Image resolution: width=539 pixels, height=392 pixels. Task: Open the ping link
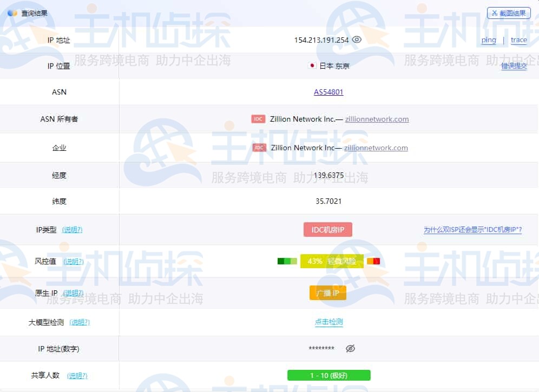[x=488, y=39]
